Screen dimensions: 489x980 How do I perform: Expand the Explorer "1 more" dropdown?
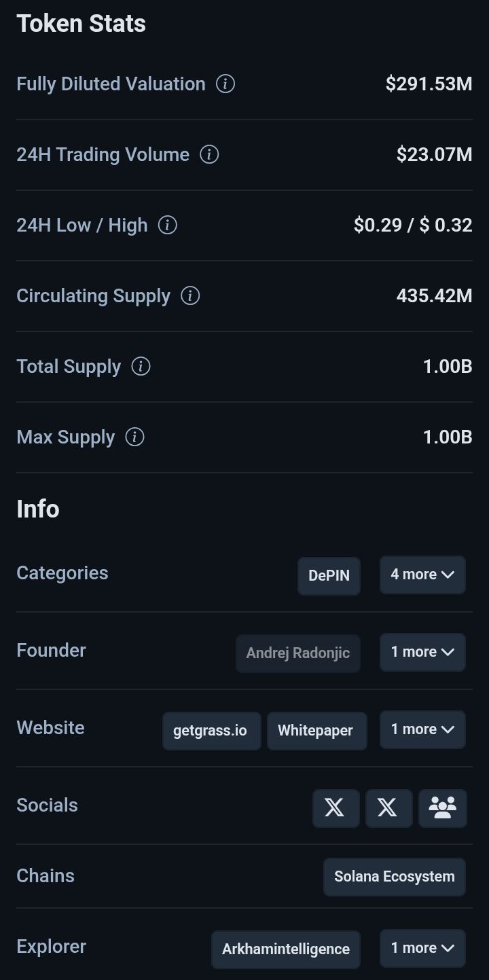click(x=422, y=949)
